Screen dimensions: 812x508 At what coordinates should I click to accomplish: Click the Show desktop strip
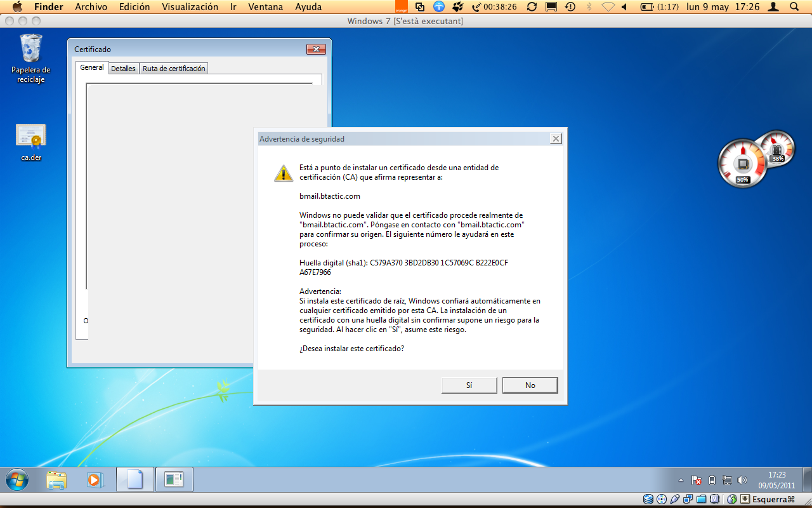pyautogui.click(x=806, y=480)
